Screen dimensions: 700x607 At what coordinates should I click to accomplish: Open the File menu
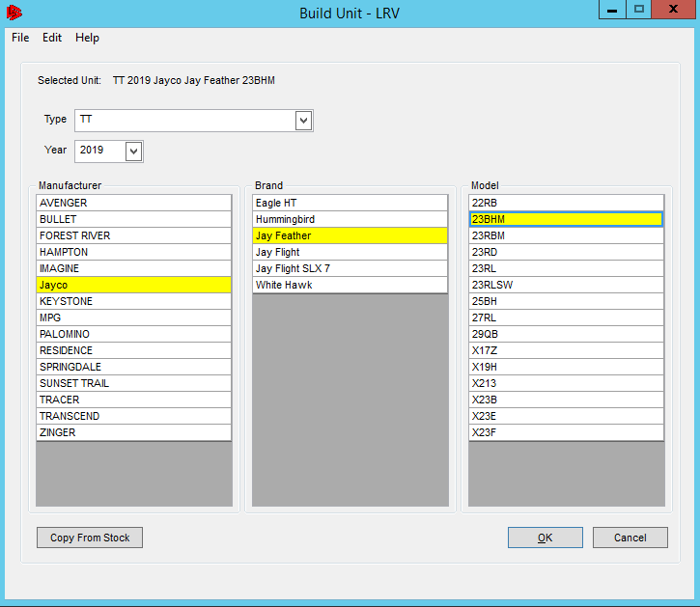pyautogui.click(x=20, y=38)
